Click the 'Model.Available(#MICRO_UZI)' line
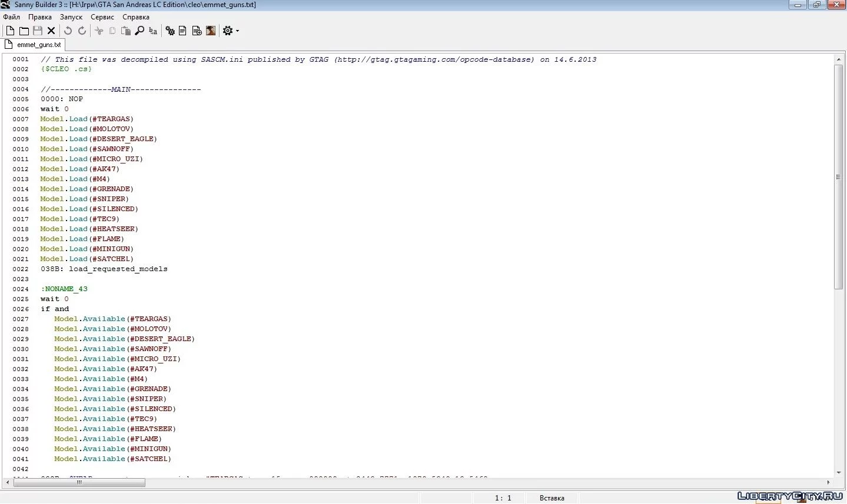Image resolution: width=847 pixels, height=504 pixels. coord(118,359)
